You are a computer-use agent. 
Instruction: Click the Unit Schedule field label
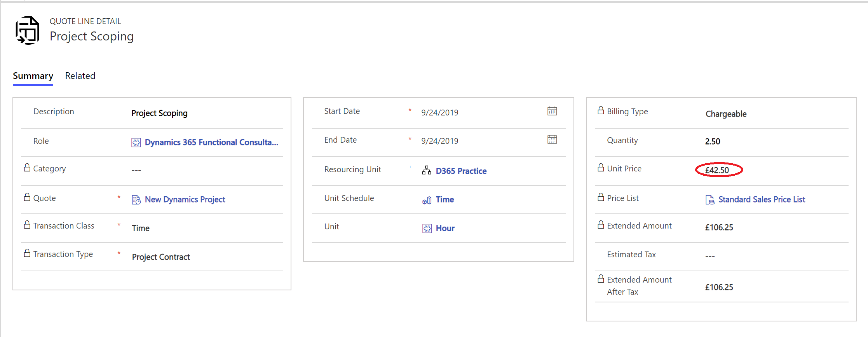[349, 198]
